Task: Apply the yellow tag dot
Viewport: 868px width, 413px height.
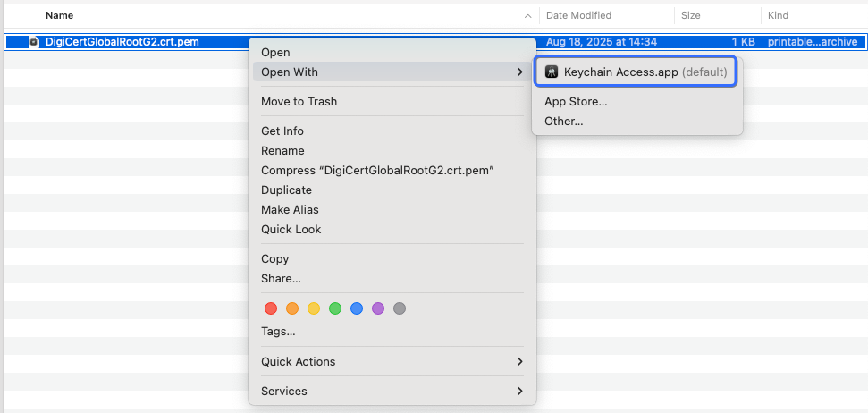Action: (314, 308)
